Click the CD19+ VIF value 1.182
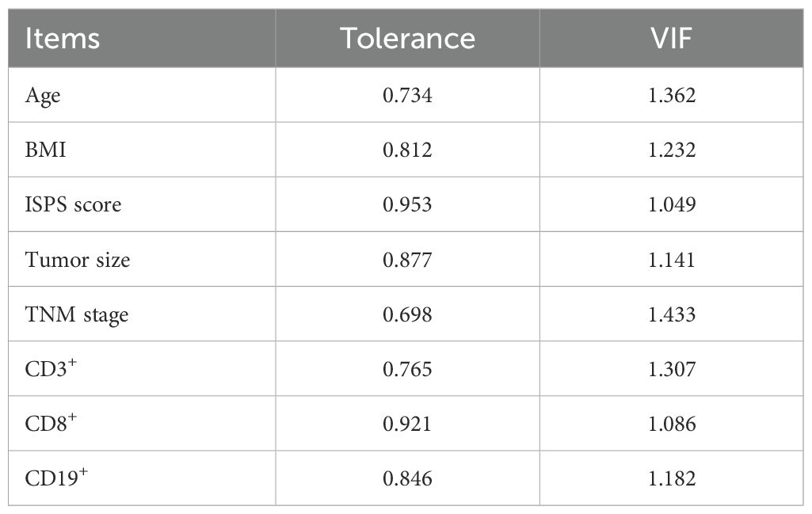Screen dimensions: 812x514 coord(670,478)
